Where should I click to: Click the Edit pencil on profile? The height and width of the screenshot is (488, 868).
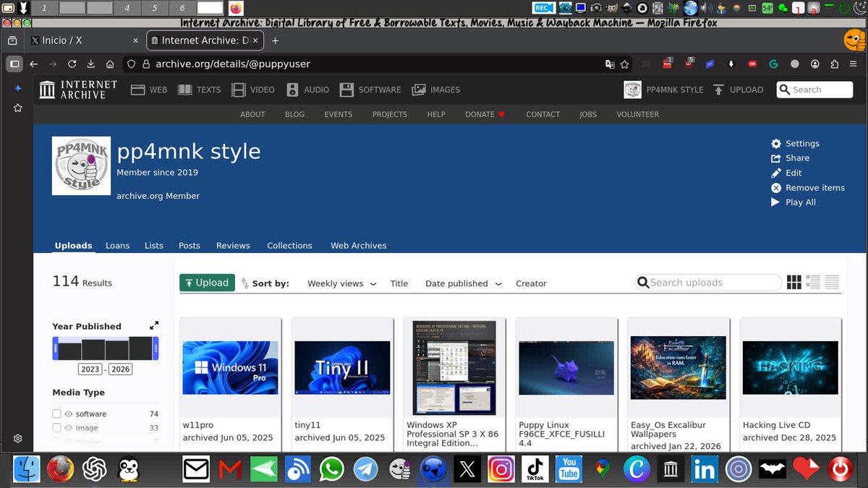tap(776, 173)
